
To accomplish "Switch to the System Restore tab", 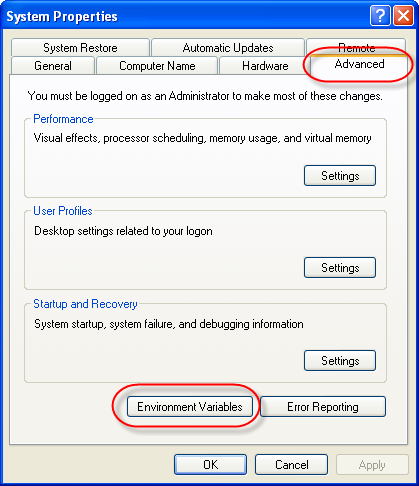I will [x=80, y=48].
